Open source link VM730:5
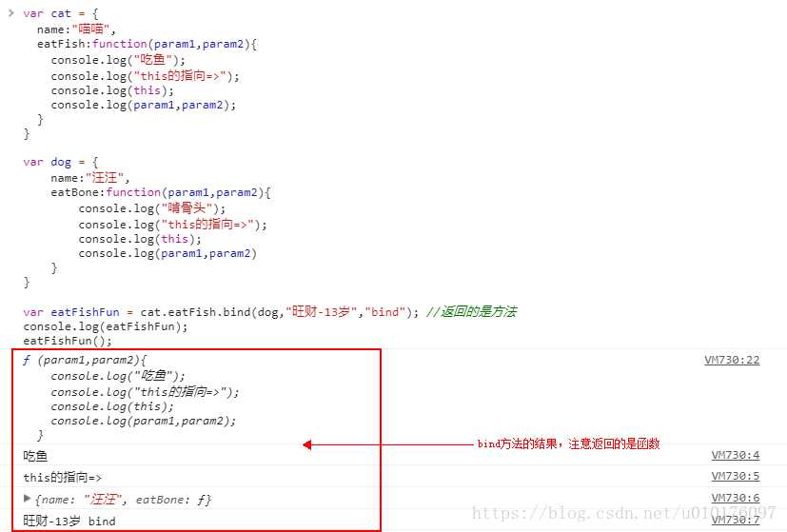This screenshot has height=532, width=787. (x=736, y=476)
